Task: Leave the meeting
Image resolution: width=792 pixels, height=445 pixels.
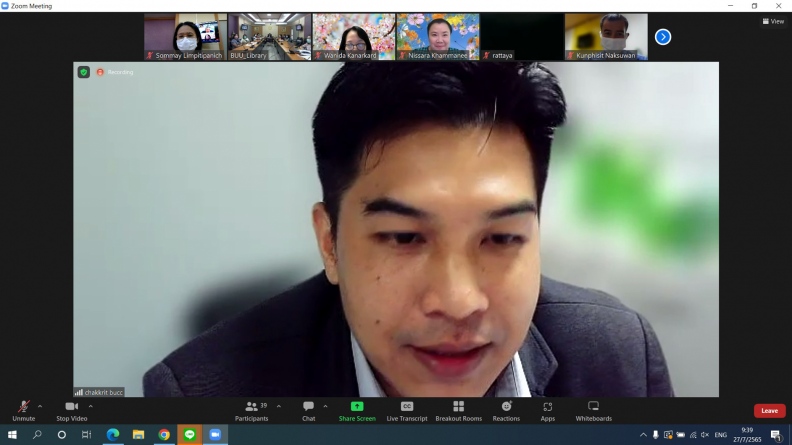Action: 769,411
